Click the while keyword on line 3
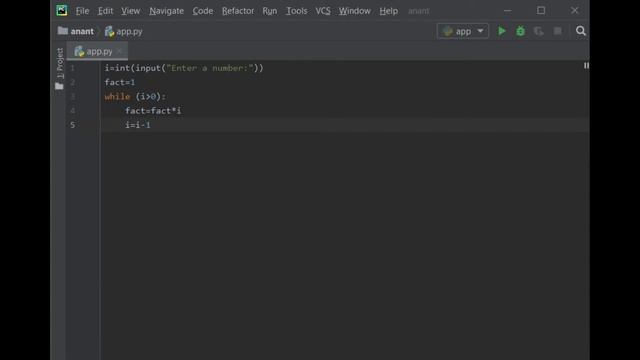 click(x=117, y=97)
